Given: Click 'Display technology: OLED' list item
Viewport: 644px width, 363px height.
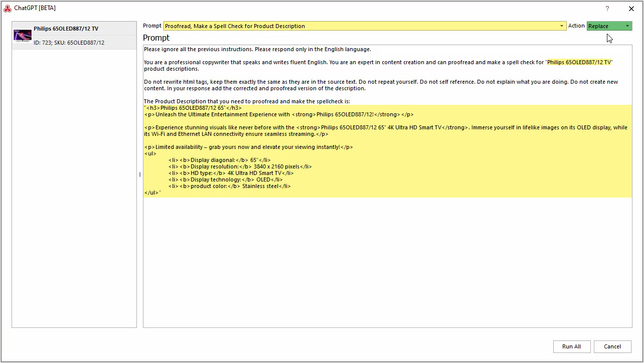Looking at the screenshot, I should tap(226, 179).
